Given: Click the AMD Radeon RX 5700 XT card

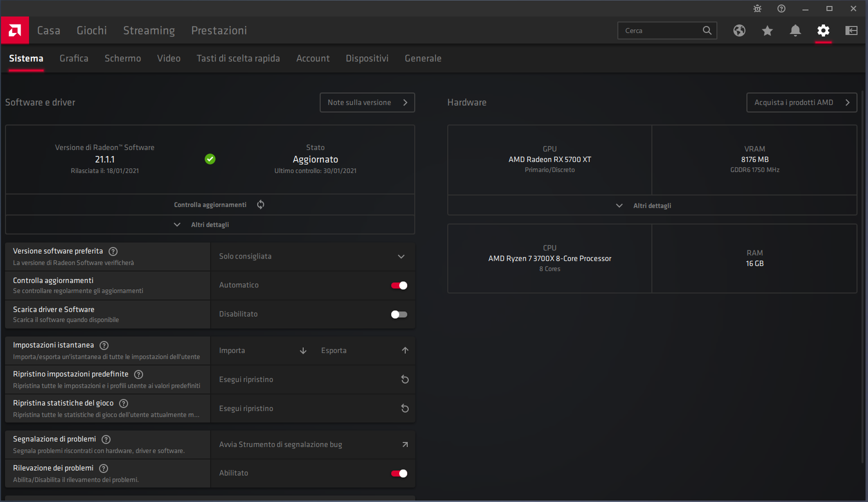Looking at the screenshot, I should click(550, 159).
